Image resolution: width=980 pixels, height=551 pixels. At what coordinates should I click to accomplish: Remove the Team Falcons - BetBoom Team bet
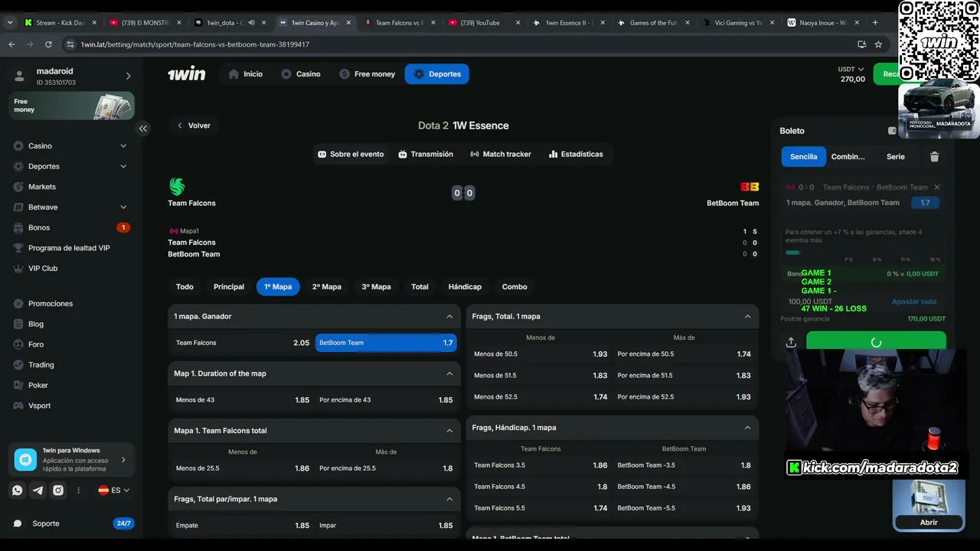(937, 187)
